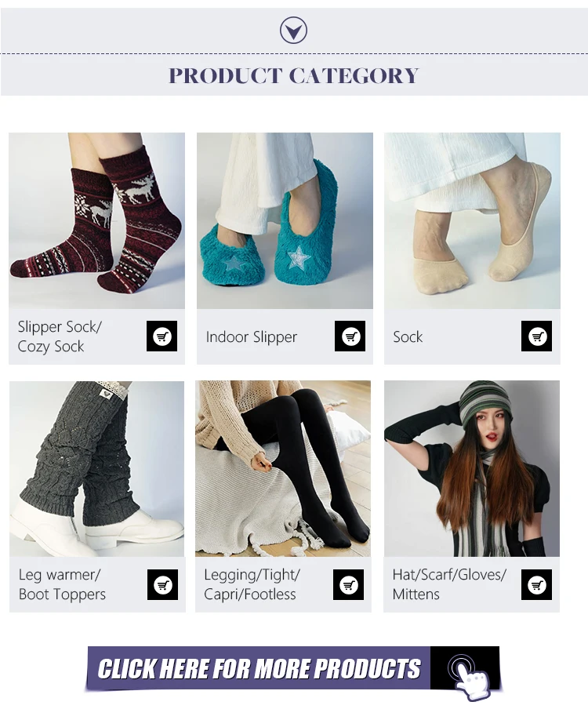Click the cart icon beside Indoor Slipper

click(350, 336)
